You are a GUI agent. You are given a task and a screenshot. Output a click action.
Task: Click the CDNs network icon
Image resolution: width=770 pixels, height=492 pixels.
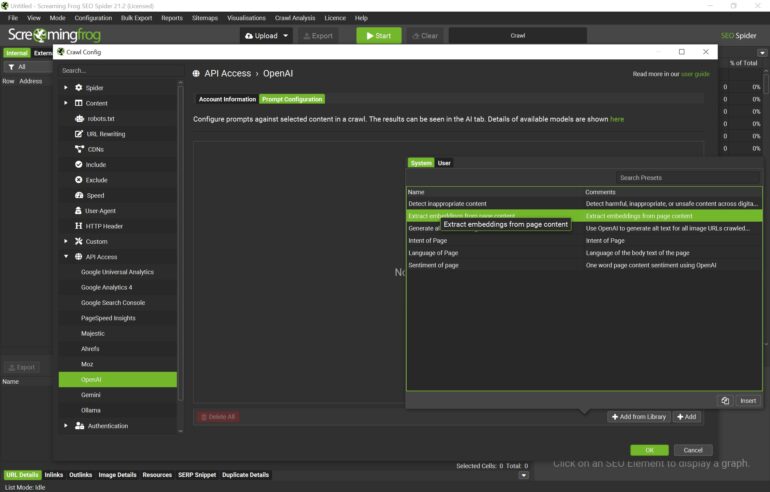(79, 149)
